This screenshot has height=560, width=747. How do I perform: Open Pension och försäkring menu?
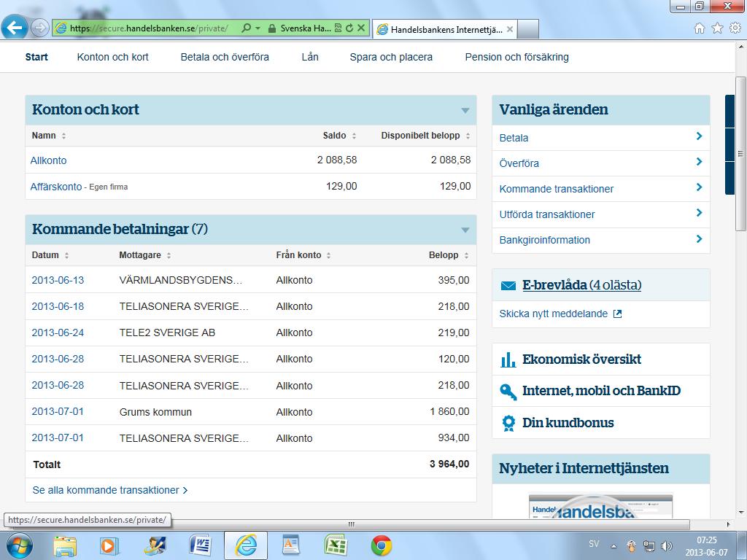coord(517,57)
